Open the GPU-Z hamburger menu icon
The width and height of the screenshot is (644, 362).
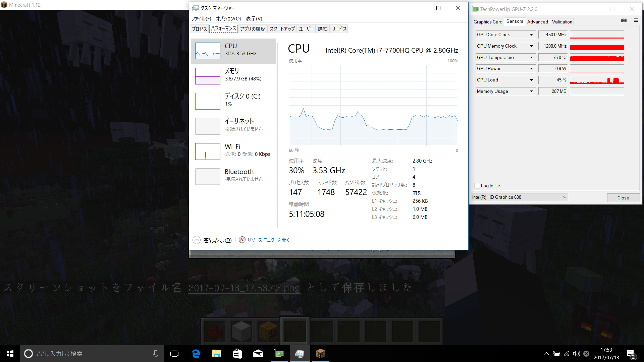[636, 20]
